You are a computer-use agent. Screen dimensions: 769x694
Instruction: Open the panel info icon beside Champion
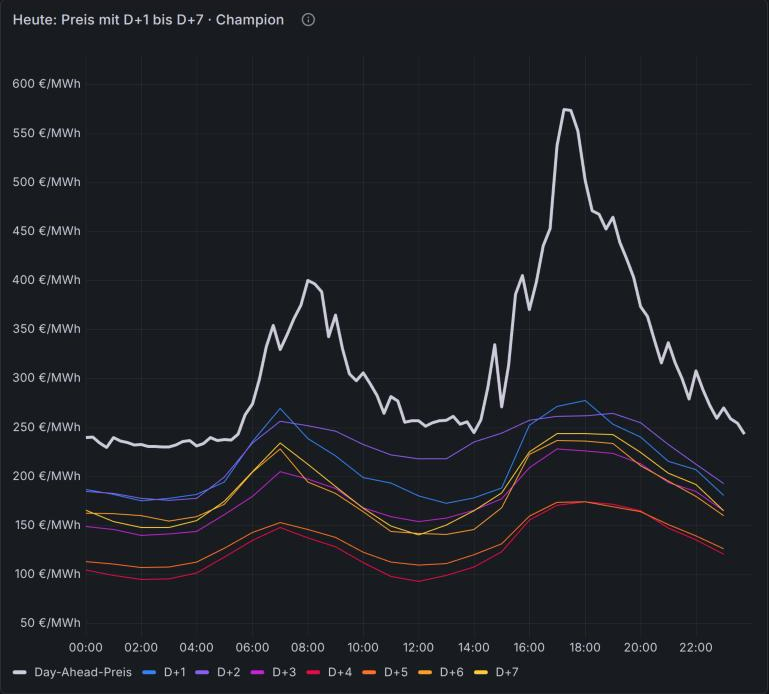(x=308, y=20)
